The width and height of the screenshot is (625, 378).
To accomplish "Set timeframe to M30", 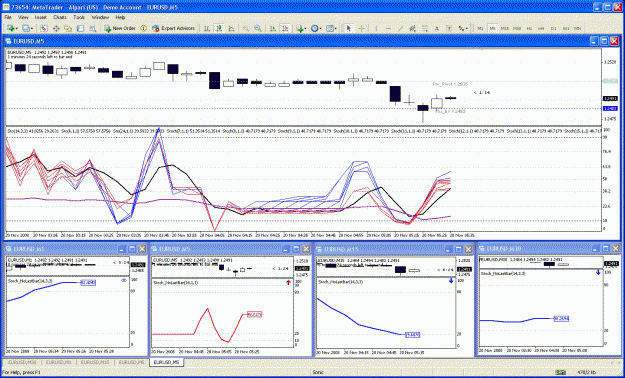I will [x=517, y=28].
